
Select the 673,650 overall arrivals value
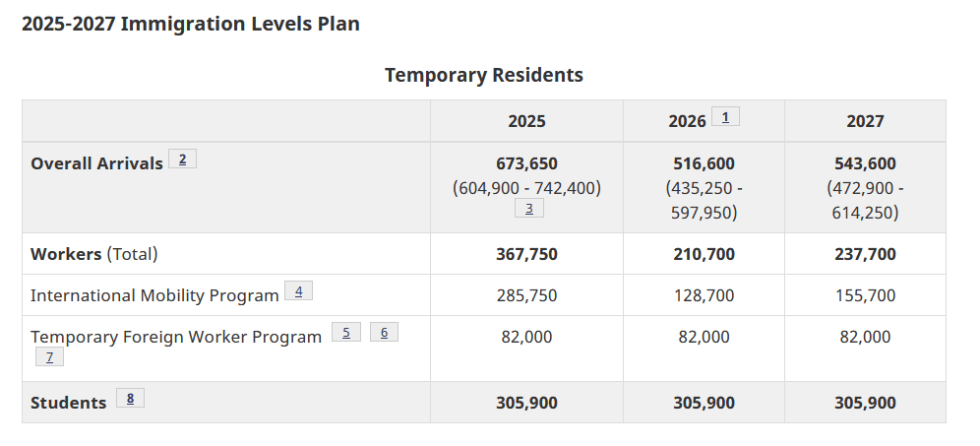tap(526, 163)
